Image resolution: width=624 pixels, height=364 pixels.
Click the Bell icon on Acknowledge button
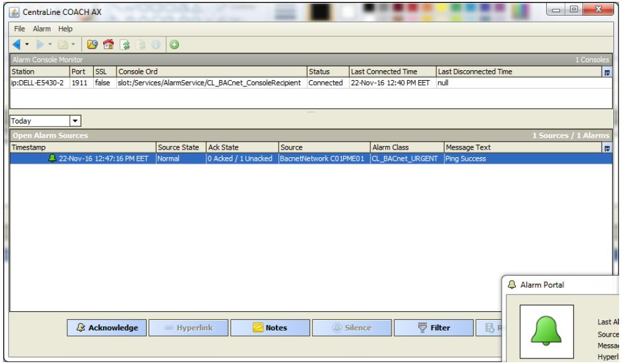(81, 327)
